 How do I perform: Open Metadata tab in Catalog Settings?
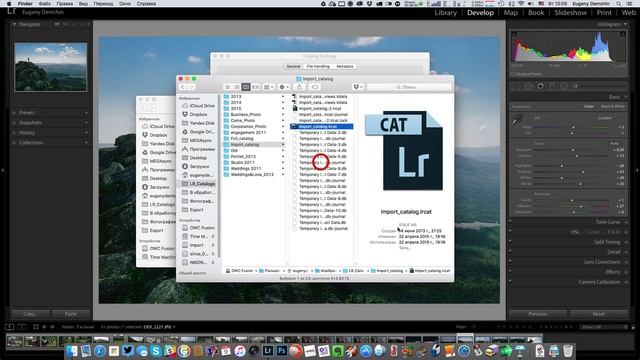point(344,66)
